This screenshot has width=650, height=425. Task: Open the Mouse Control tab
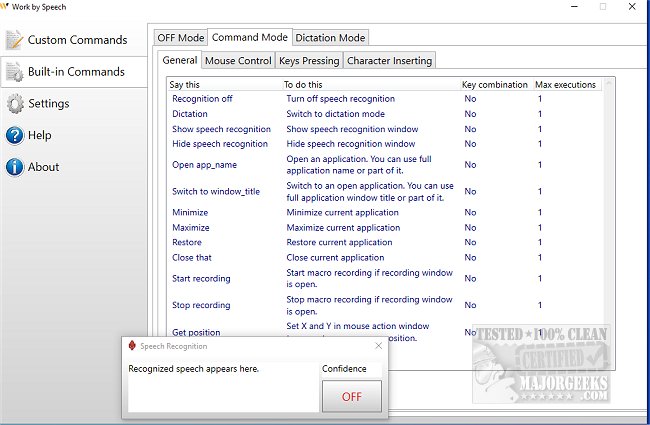[x=238, y=61]
